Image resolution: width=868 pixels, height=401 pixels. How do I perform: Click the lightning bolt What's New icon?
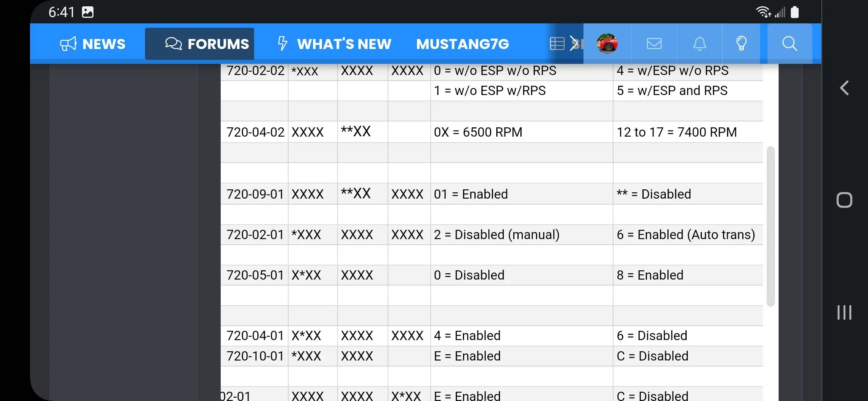pos(283,44)
